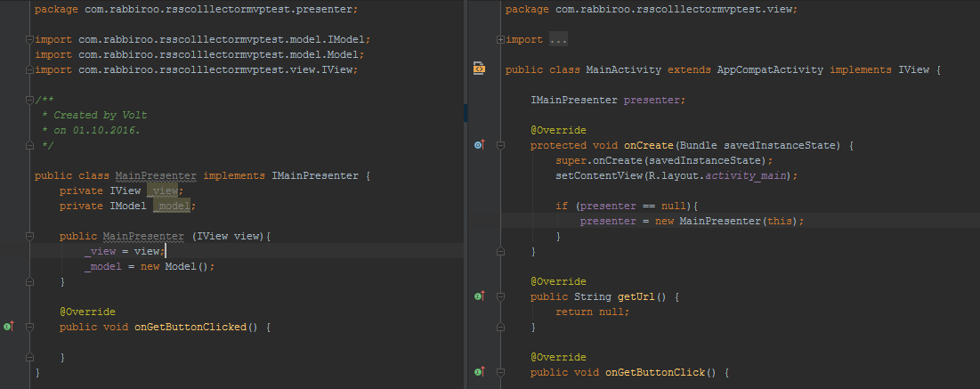Click @Override above onCreate
Image resolution: width=980 pixels, height=389 pixels.
pyautogui.click(x=559, y=130)
